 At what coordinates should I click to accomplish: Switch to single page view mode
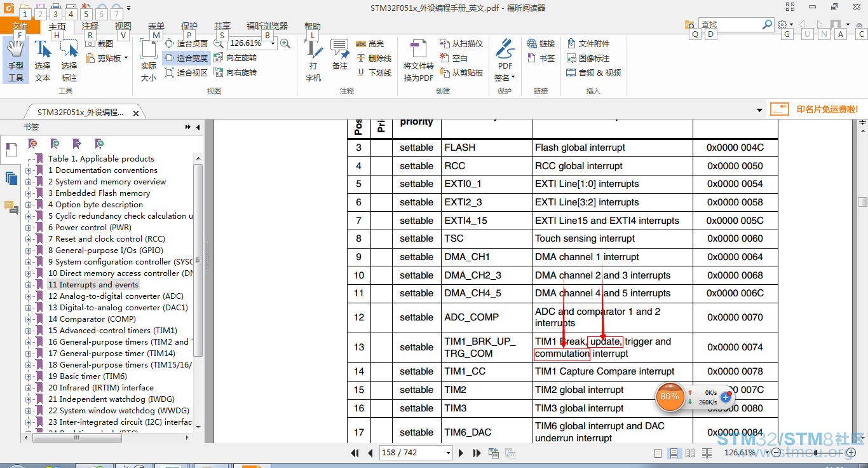click(658, 453)
